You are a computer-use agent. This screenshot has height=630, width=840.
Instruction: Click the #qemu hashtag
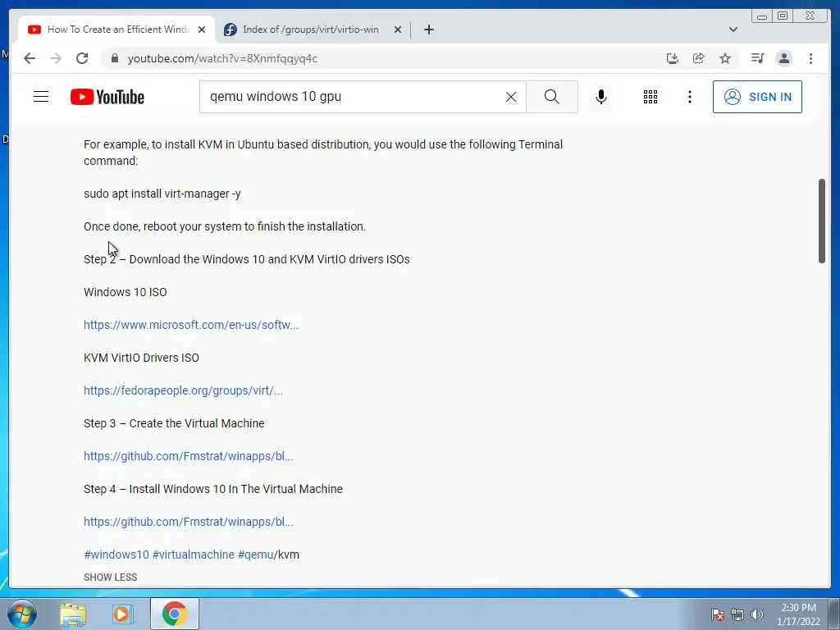(x=256, y=555)
